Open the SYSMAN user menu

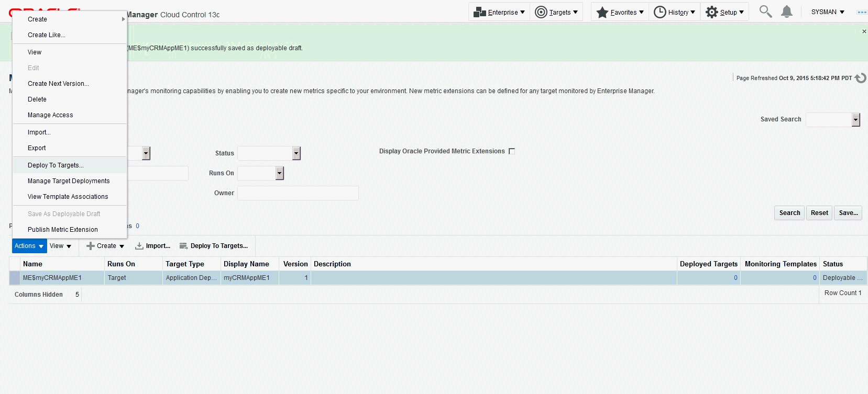pyautogui.click(x=828, y=12)
